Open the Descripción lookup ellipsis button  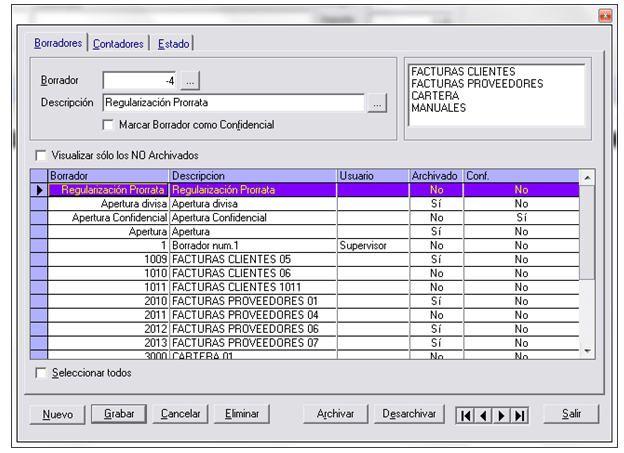click(x=377, y=103)
